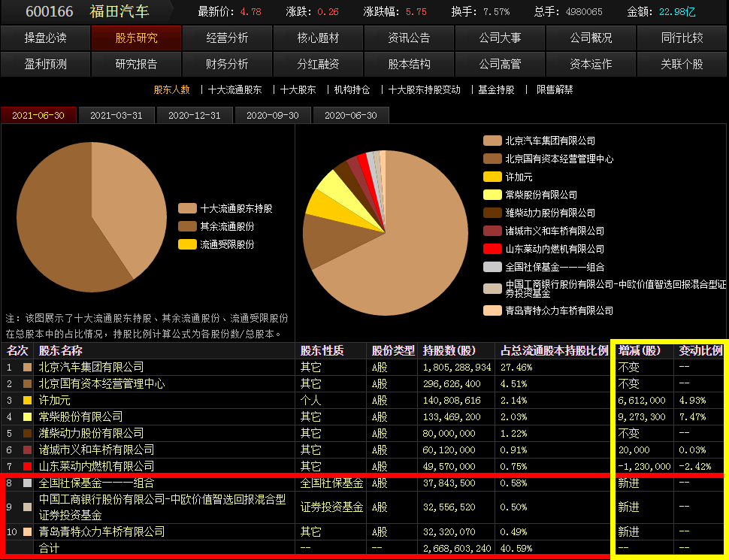The image size is (729, 560).
Task: Click 许加元 in the shareholder table
Action: coord(54,400)
